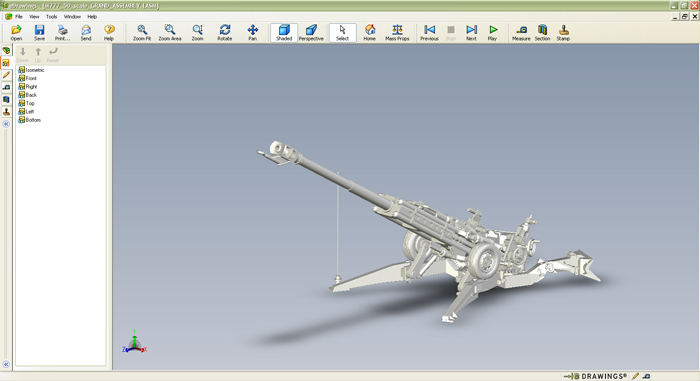700x381 pixels.
Task: Stop the view animation
Action: point(451,33)
